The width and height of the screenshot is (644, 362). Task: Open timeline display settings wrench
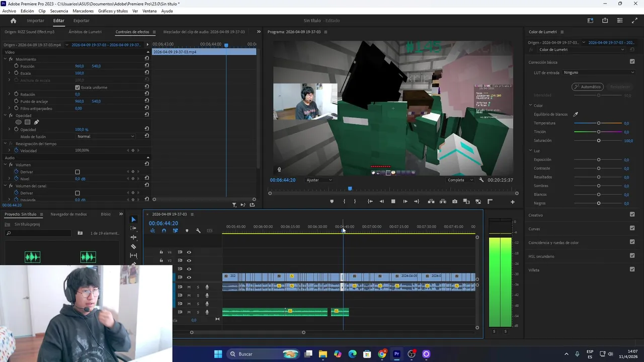pyautogui.click(x=198, y=231)
